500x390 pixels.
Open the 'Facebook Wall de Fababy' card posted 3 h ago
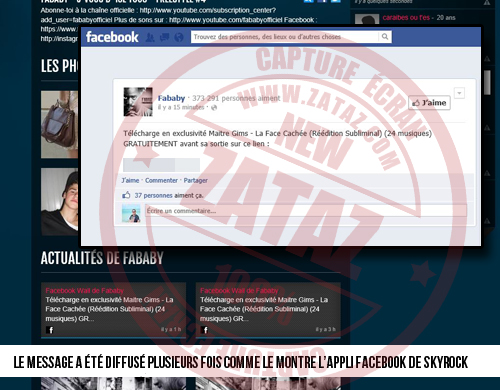coord(268,310)
